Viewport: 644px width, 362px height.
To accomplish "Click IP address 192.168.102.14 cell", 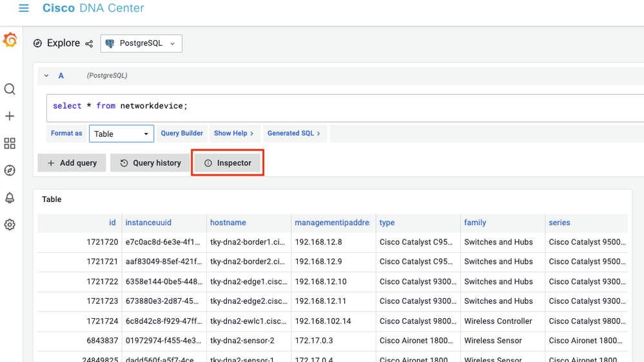I will [x=333, y=321].
